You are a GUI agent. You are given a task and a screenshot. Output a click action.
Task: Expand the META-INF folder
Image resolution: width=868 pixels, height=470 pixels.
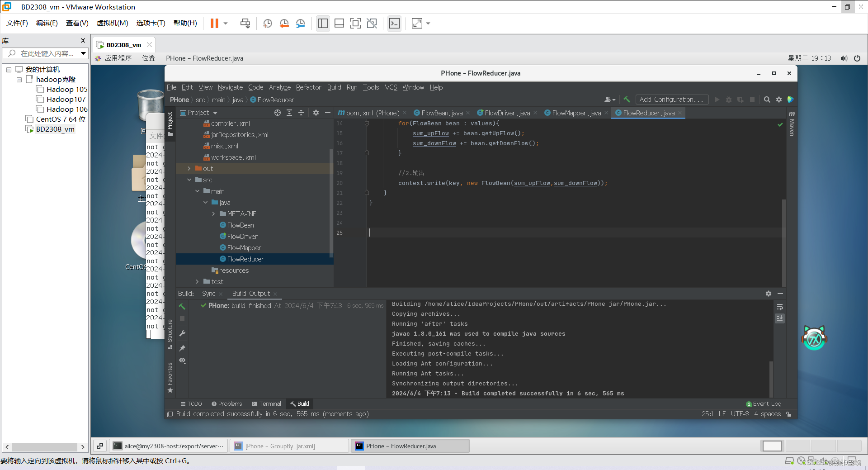[213, 214]
